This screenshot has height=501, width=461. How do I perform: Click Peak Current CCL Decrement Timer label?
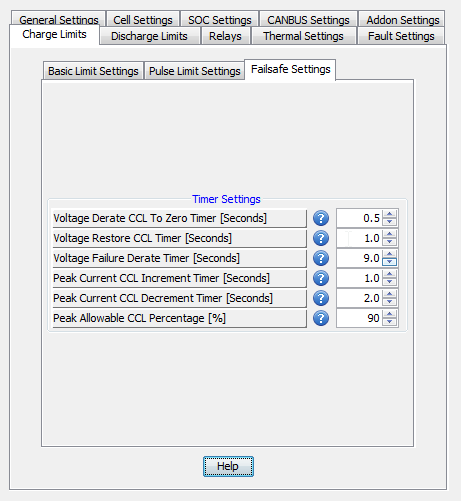(x=179, y=298)
